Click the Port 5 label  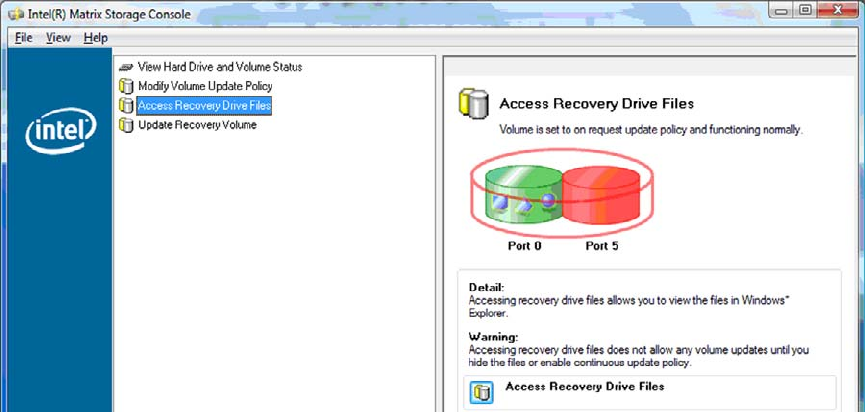click(x=602, y=246)
